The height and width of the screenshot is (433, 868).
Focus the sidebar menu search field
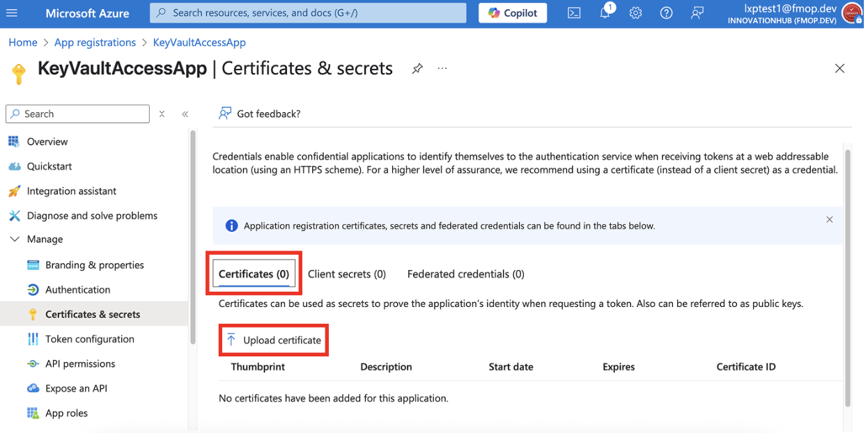coord(77,113)
